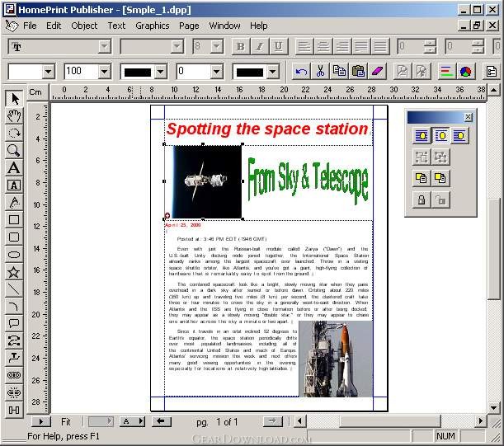Set justified text alignment
Image resolution: width=504 pixels, height=446 pixels.
361,47
